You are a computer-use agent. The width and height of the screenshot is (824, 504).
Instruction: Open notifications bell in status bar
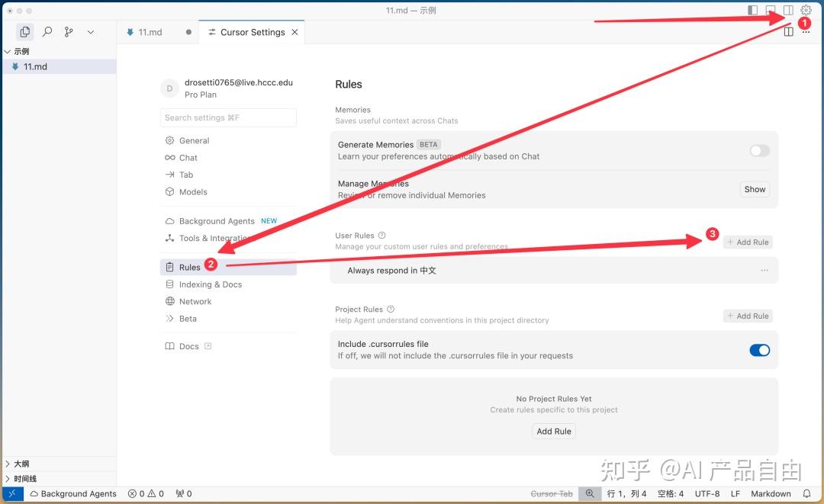tap(806, 494)
